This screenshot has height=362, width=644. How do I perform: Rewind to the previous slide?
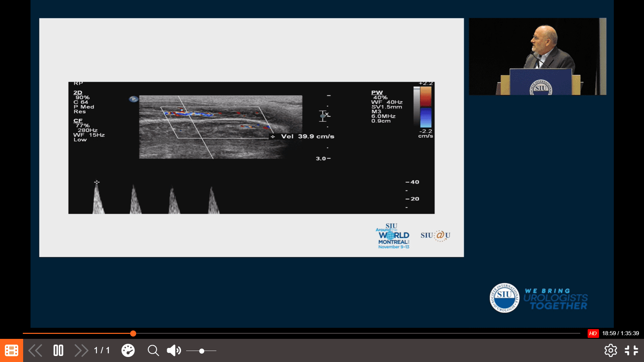click(35, 351)
